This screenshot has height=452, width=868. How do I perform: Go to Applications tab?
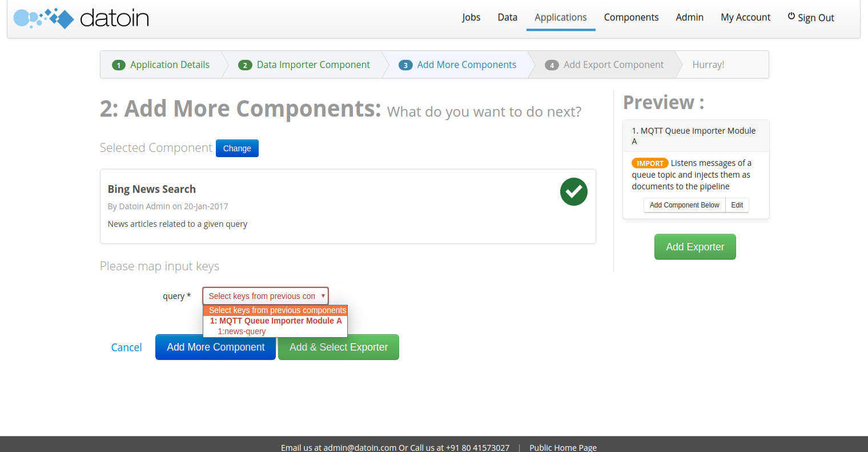point(561,17)
